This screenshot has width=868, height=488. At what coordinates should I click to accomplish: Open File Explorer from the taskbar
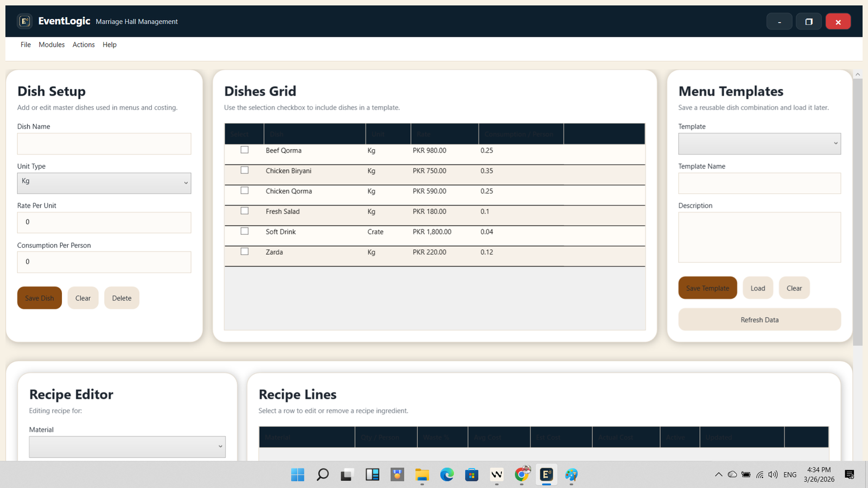(x=422, y=474)
